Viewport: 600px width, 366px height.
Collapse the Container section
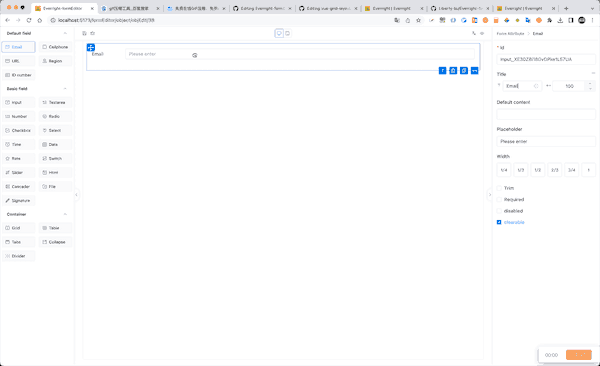(65, 214)
